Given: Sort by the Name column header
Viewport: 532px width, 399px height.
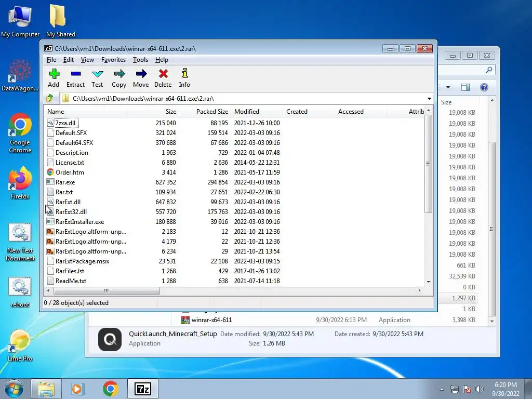Looking at the screenshot, I should (x=86, y=112).
